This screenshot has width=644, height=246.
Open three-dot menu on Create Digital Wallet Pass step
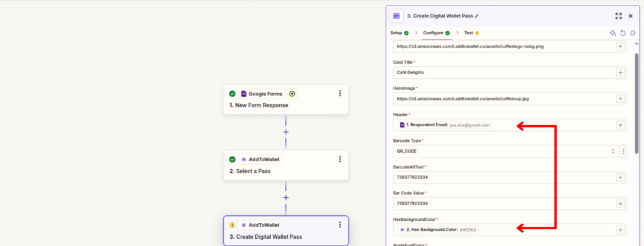(339, 224)
